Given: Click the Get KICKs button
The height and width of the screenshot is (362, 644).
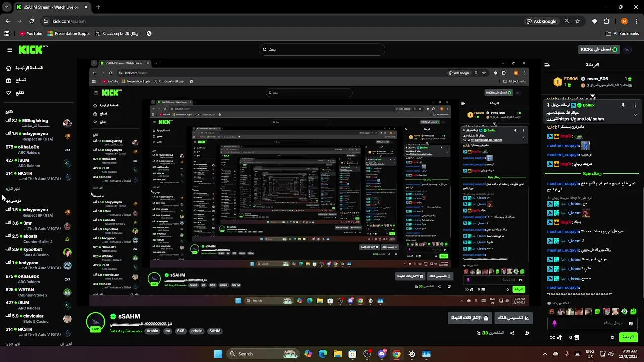Looking at the screenshot, I should point(599,49).
